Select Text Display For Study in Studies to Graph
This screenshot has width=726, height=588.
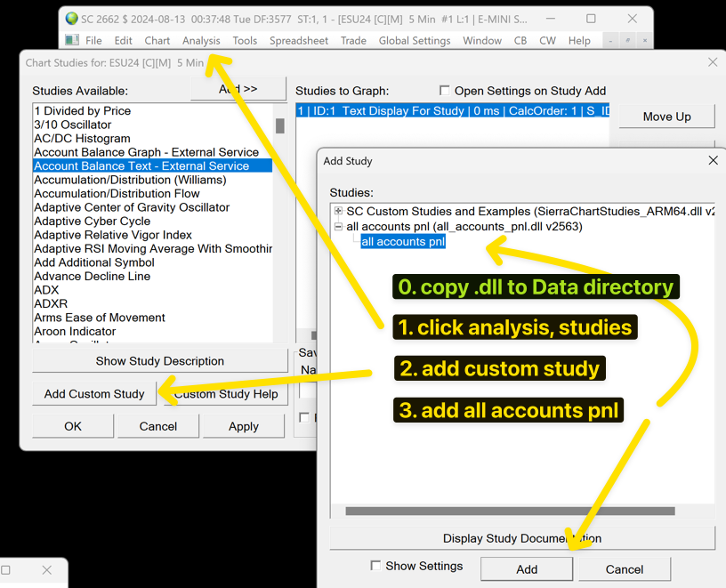(x=452, y=110)
